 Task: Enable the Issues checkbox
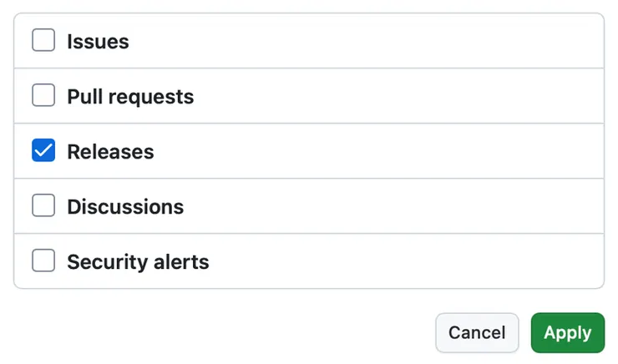[43, 40]
